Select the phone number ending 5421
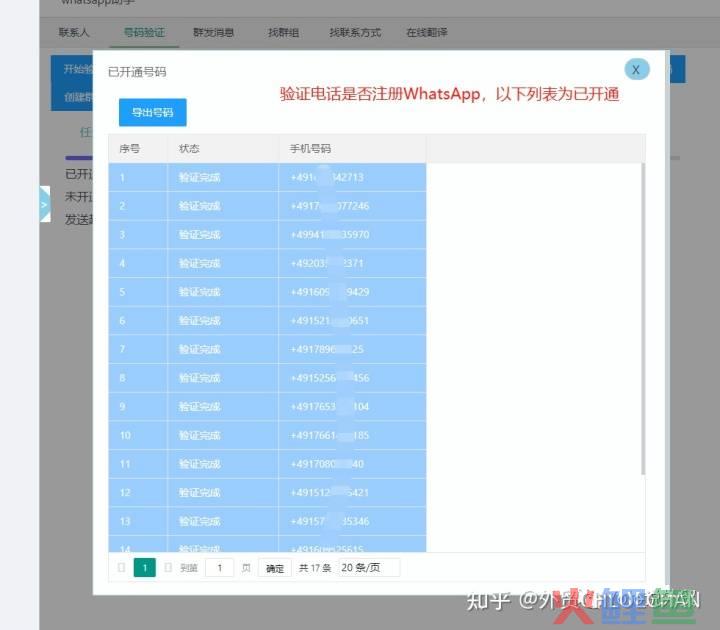The height and width of the screenshot is (630, 720). click(x=330, y=492)
